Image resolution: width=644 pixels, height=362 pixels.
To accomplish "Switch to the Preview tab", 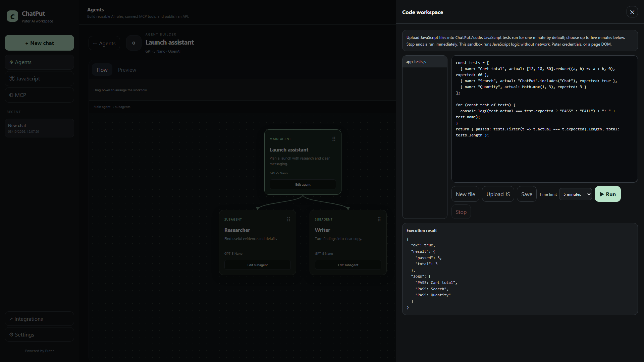I will 127,70.
